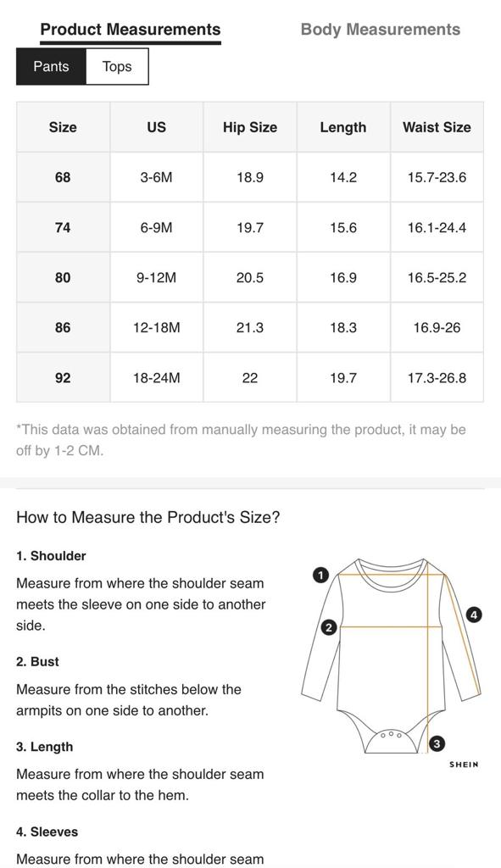Select the size 92 row
This screenshot has height=868, width=501.
(250, 377)
